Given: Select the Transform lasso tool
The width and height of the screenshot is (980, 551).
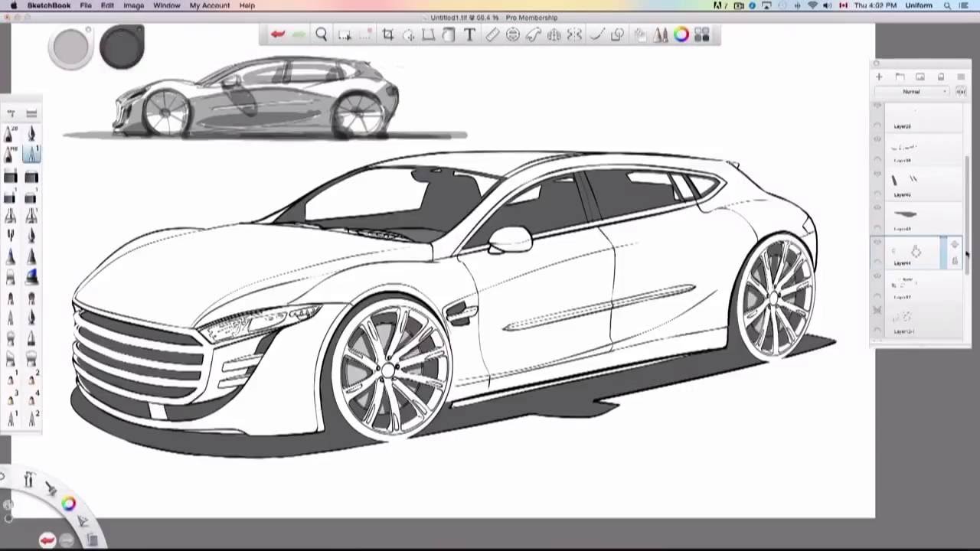Looking at the screenshot, I should [409, 34].
